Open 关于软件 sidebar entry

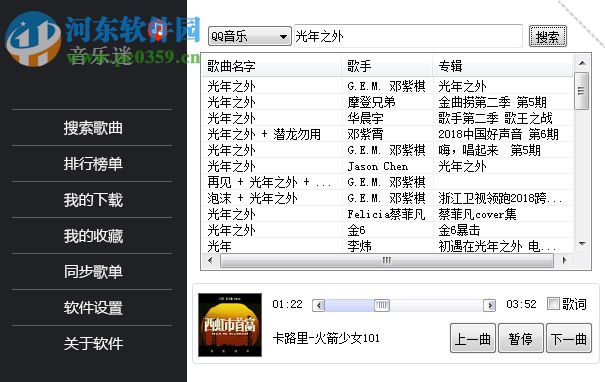tap(93, 343)
